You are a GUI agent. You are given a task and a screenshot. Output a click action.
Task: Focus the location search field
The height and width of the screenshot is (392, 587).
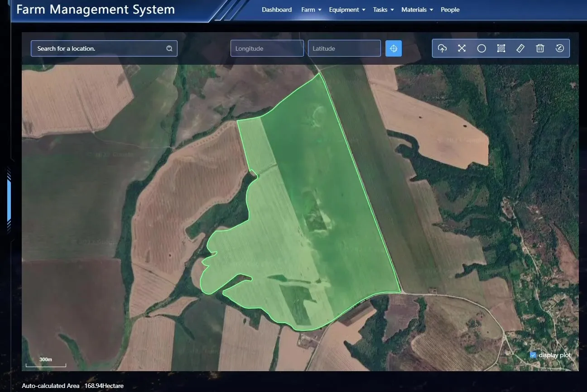[x=104, y=48]
